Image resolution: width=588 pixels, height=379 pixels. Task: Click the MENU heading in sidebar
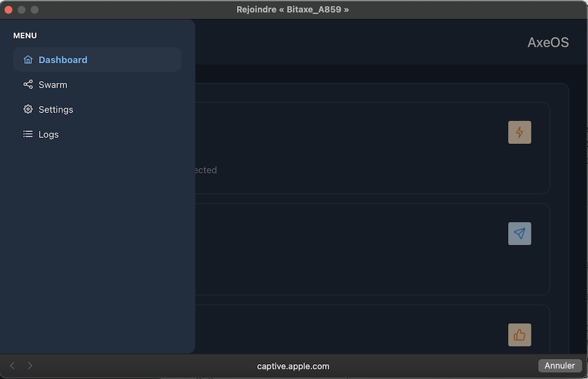tap(25, 36)
